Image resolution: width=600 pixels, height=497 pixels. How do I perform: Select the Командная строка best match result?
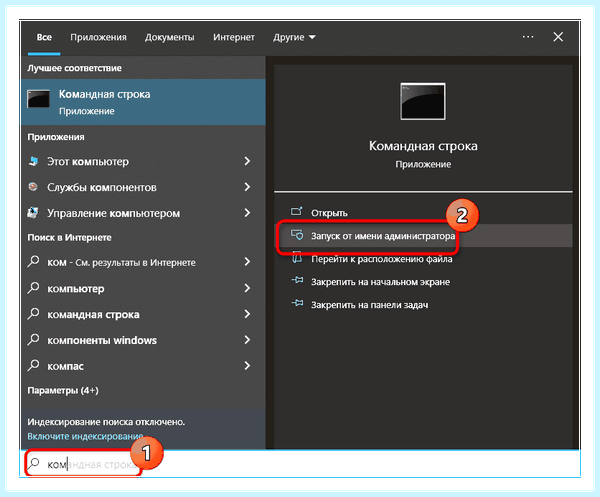click(143, 102)
